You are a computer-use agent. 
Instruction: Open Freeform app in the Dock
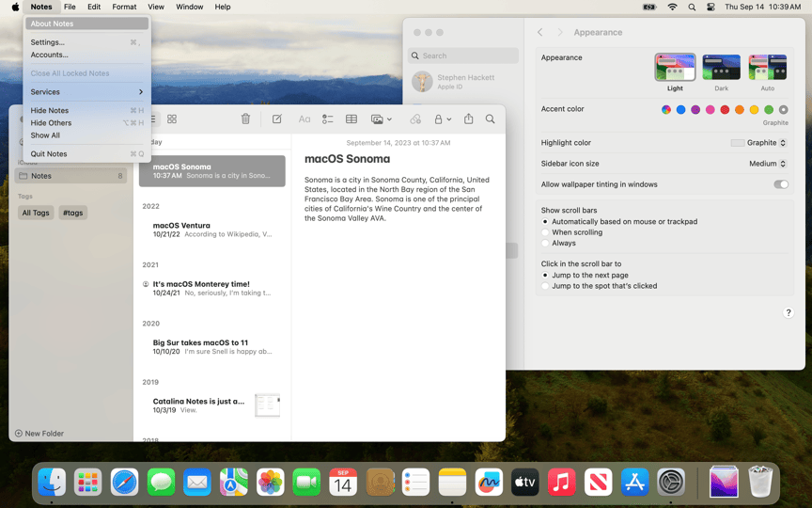[489, 483]
